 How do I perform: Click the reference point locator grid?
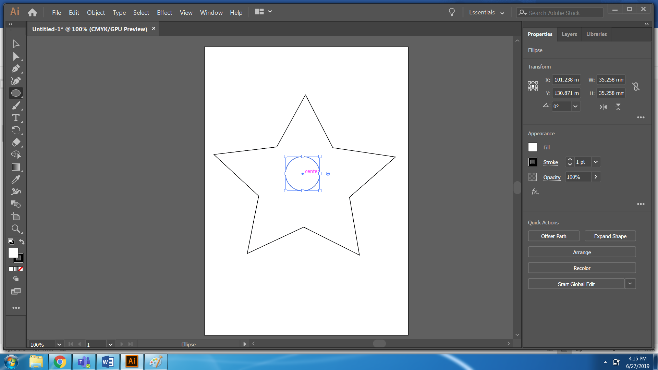point(533,86)
